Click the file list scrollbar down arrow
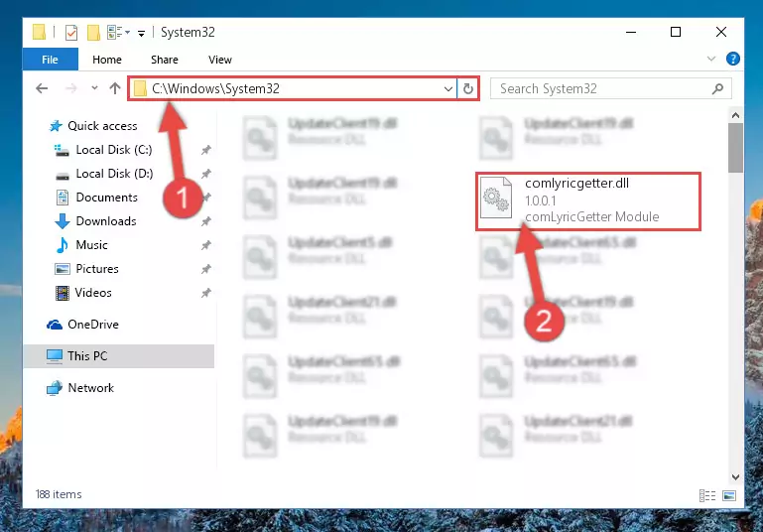This screenshot has width=763, height=532. (x=735, y=477)
